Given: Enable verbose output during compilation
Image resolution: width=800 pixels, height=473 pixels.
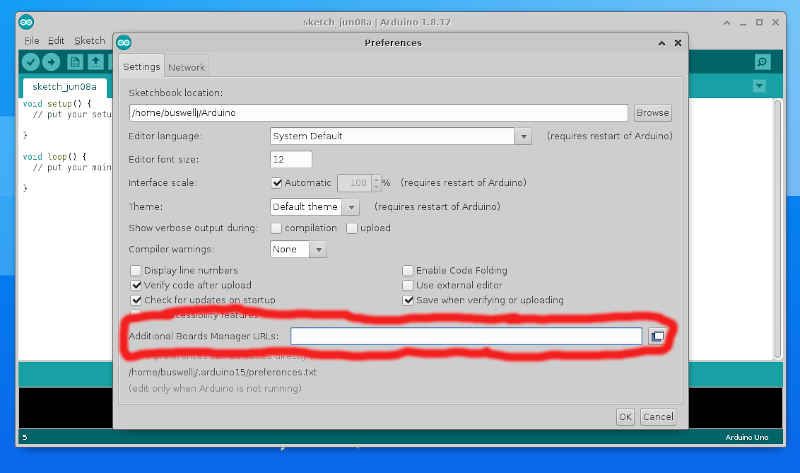Looking at the screenshot, I should [276, 228].
